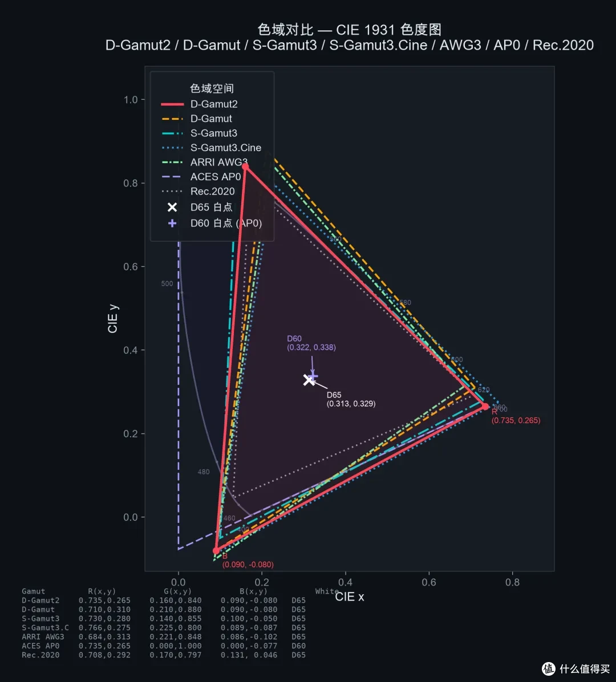Click the green ARRI AWG3 legend line sample

click(172, 163)
